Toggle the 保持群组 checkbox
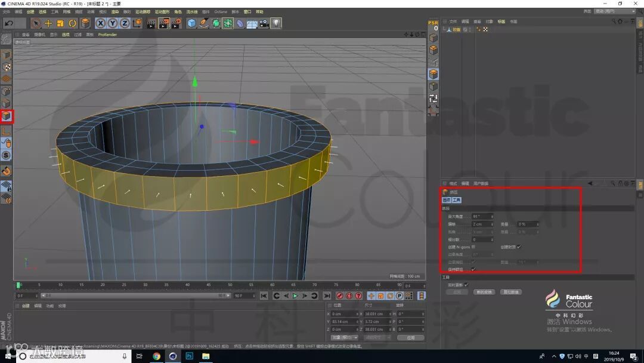 tap(473, 269)
